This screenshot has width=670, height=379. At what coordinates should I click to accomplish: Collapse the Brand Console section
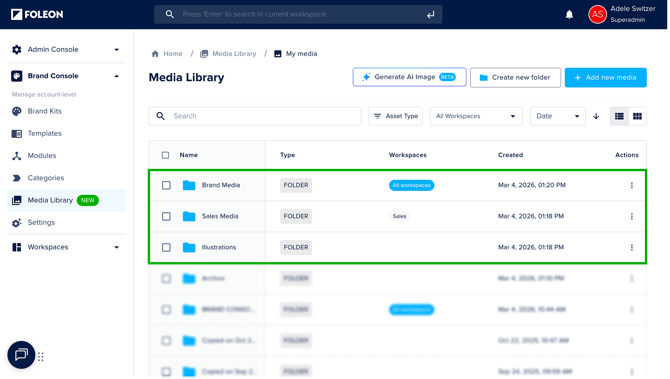tap(117, 76)
